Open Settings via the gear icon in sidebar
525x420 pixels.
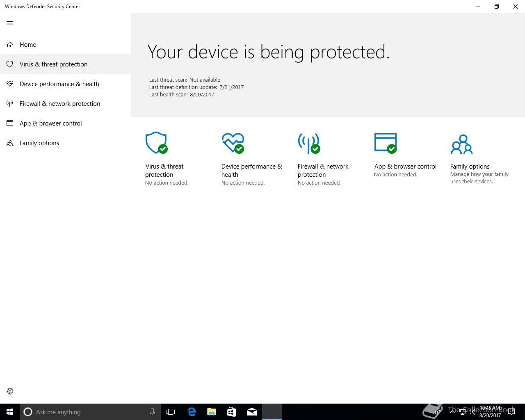coord(10,391)
